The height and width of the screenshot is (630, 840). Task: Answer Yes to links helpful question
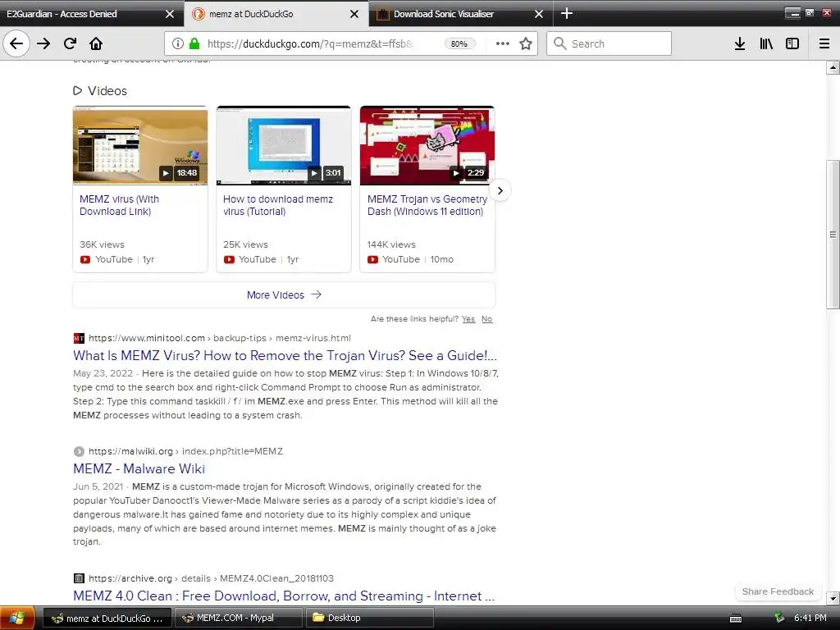click(468, 319)
